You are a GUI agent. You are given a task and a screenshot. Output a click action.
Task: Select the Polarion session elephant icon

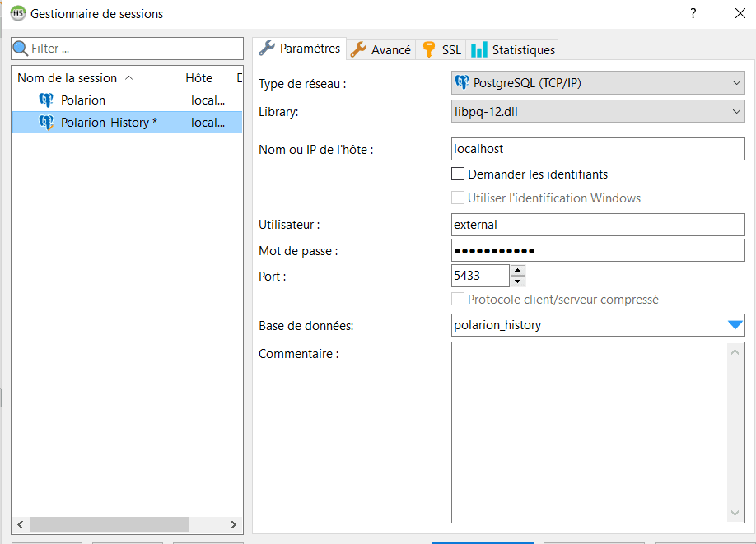point(46,100)
